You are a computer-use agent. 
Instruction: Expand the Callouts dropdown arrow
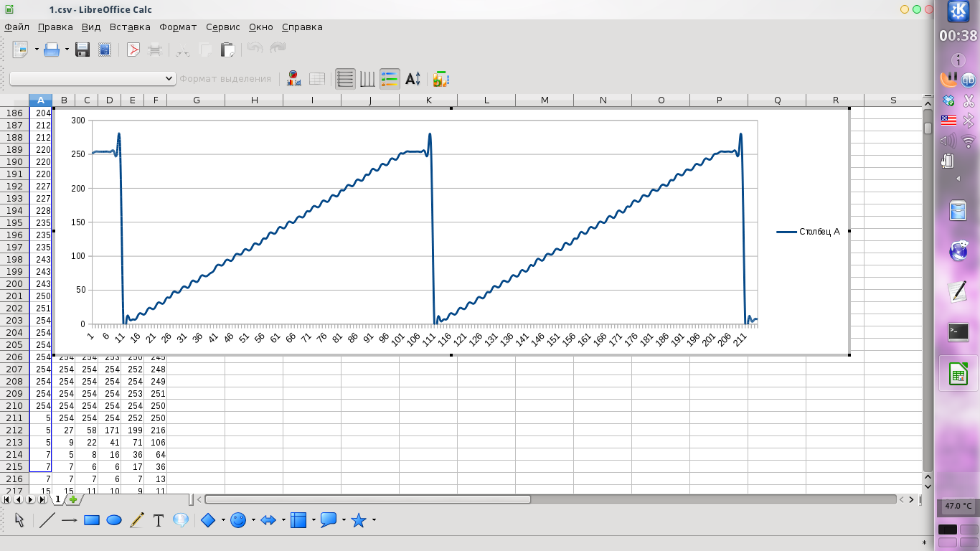click(344, 520)
